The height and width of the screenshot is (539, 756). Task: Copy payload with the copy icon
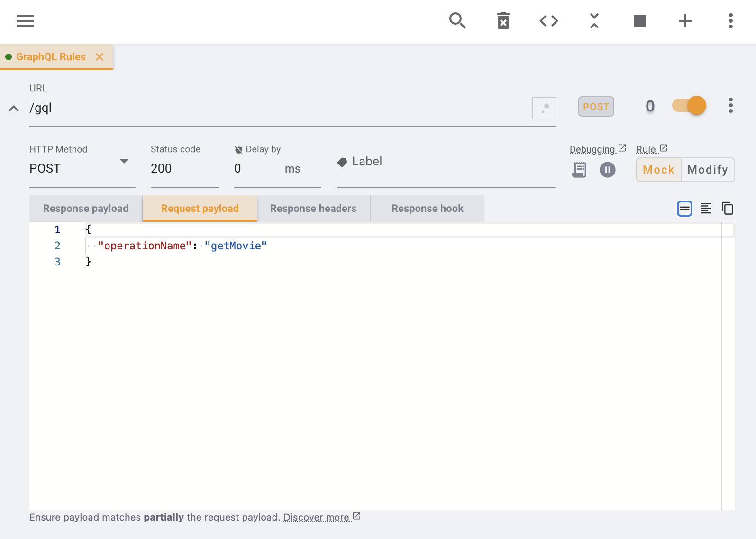(x=727, y=209)
